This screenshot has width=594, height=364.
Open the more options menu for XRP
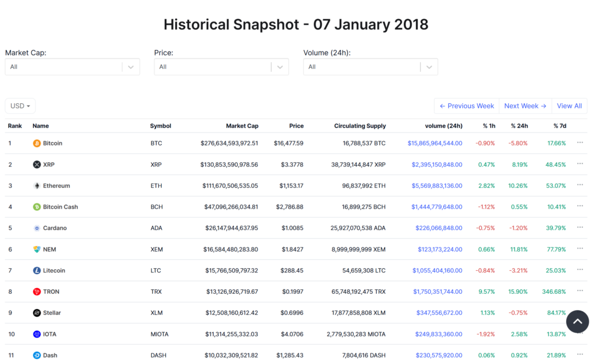click(x=580, y=164)
